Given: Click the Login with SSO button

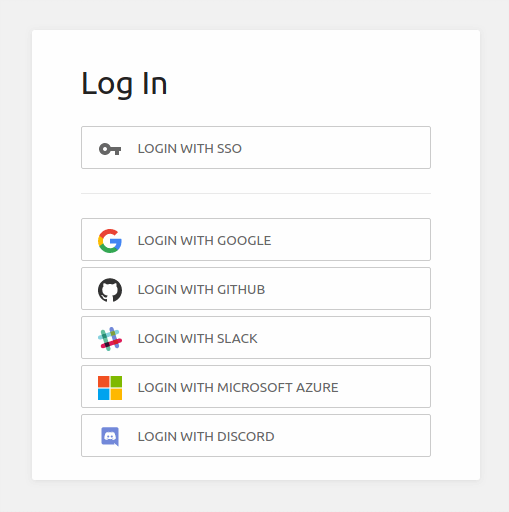Looking at the screenshot, I should (x=256, y=147).
